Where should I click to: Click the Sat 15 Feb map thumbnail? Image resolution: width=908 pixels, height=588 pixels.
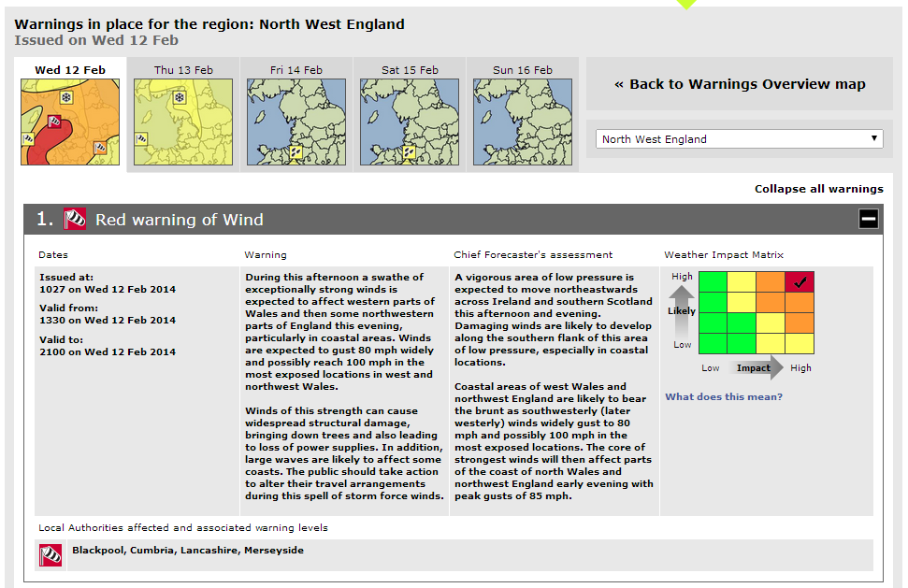[410, 122]
